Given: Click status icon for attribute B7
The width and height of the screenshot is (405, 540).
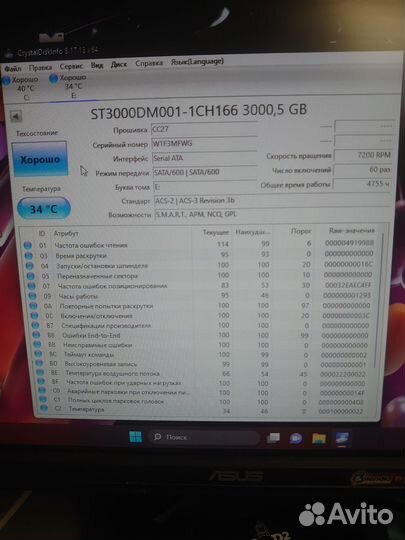Looking at the screenshot, I should point(35,325).
